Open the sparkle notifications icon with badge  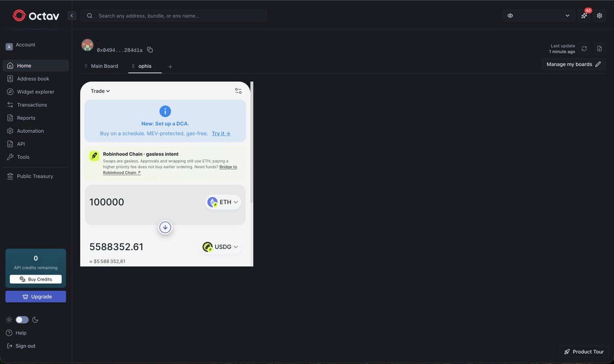[584, 16]
